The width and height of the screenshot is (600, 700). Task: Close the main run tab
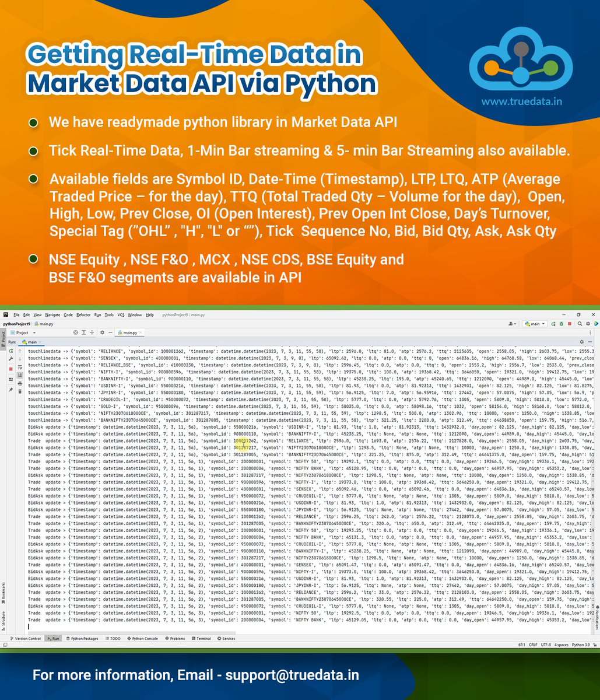click(x=40, y=342)
